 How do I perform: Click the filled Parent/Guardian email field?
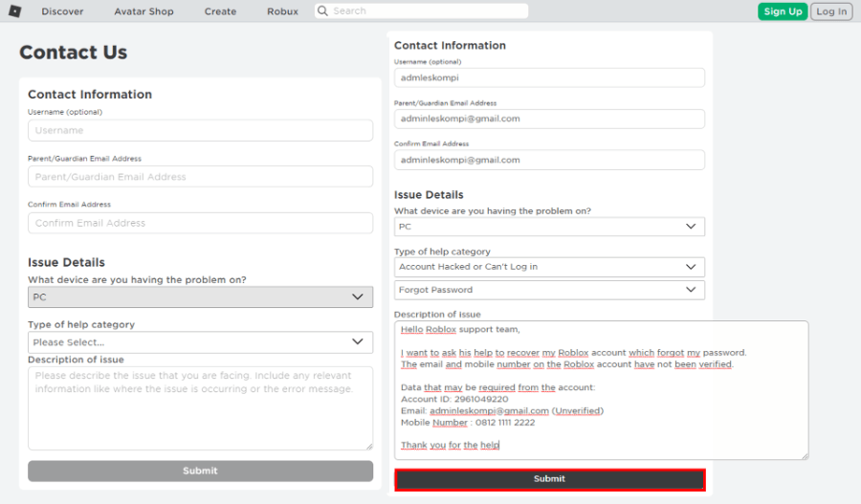(549, 119)
